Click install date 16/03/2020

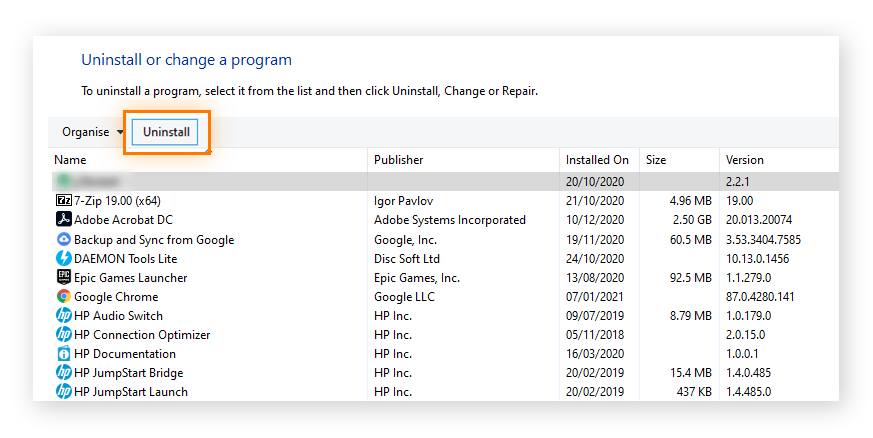pos(595,353)
